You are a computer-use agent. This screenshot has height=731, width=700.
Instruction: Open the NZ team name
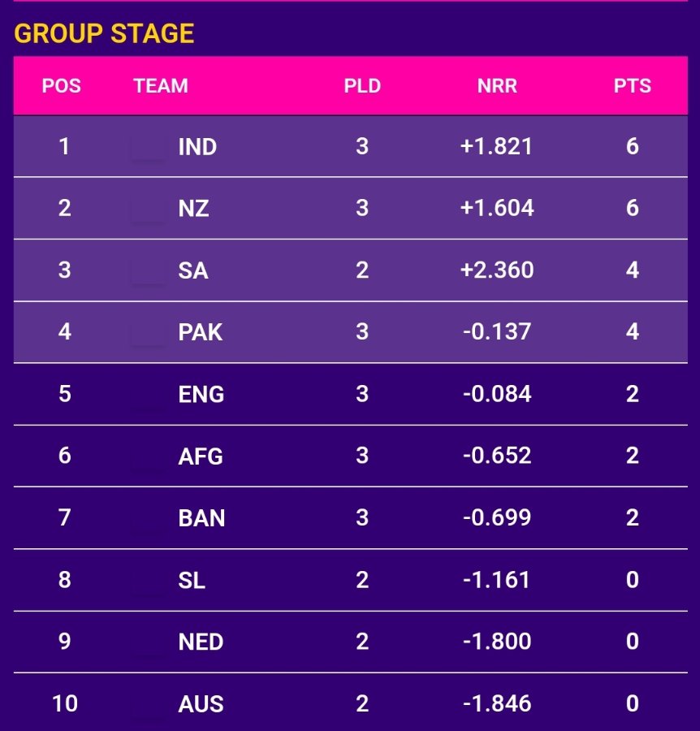click(x=193, y=209)
